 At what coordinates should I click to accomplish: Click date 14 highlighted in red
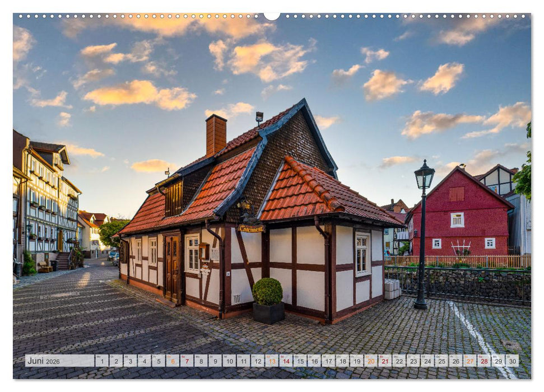tap(285, 360)
